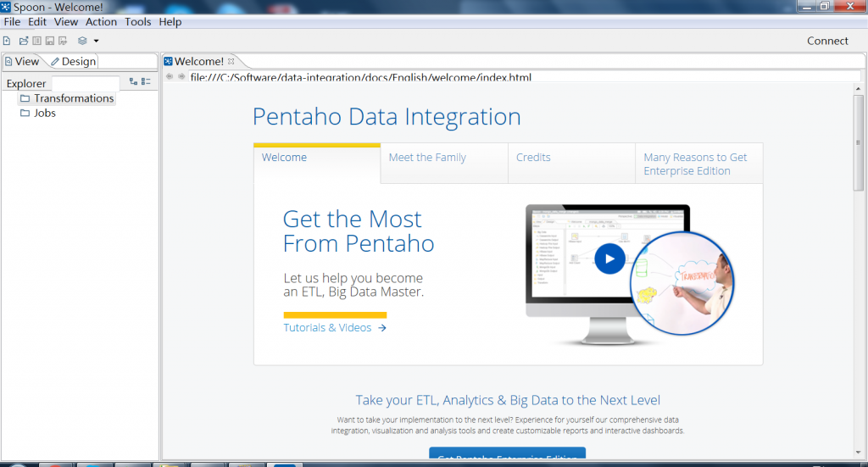Click the Get Pentaho Enterprise Edition button

[508, 453]
